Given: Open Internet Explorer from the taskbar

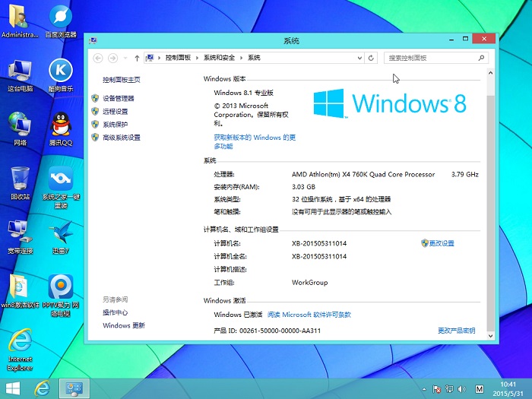Looking at the screenshot, I should (43, 389).
